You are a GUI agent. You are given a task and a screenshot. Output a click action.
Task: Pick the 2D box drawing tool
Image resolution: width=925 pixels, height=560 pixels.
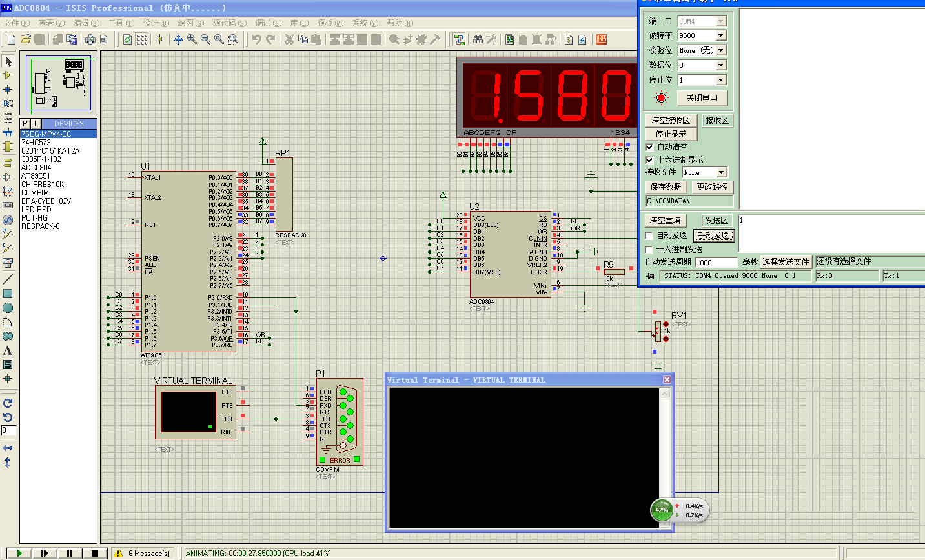[8, 294]
